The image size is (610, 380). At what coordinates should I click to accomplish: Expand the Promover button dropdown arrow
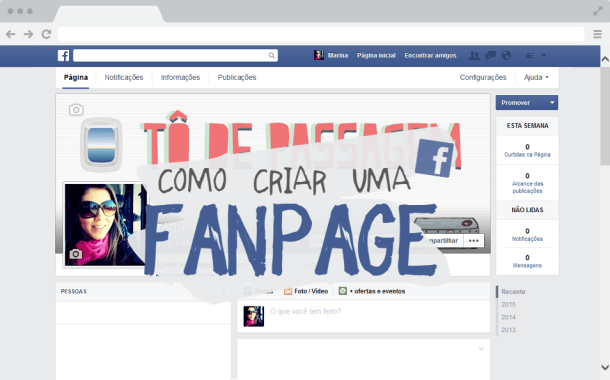click(552, 103)
